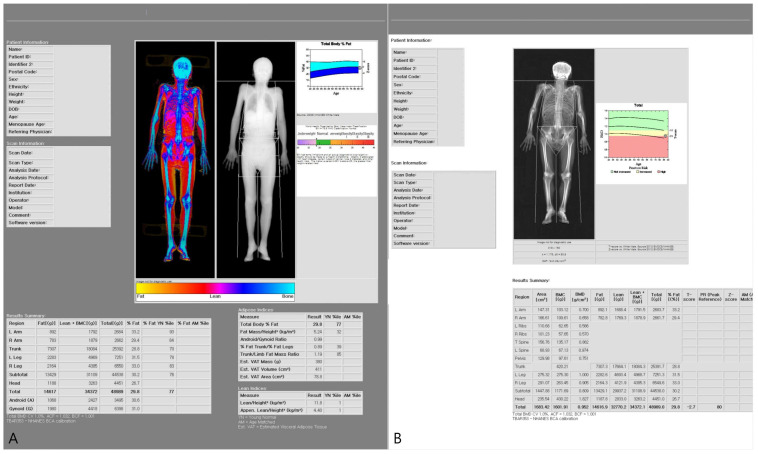Select the Subtotal row label in panel A results
Image resolution: width=758 pixels, height=454 pixels.
[17, 375]
